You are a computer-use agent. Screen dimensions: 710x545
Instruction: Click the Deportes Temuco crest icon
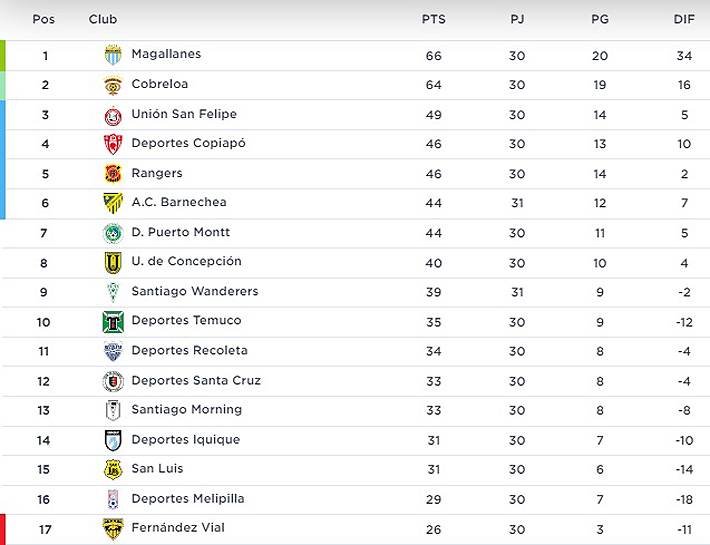pos(113,322)
